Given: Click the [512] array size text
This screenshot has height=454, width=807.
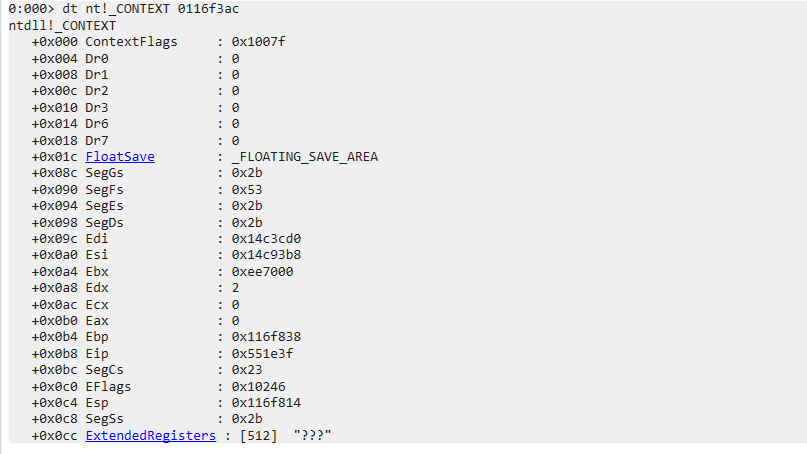Looking at the screenshot, I should (x=258, y=435).
